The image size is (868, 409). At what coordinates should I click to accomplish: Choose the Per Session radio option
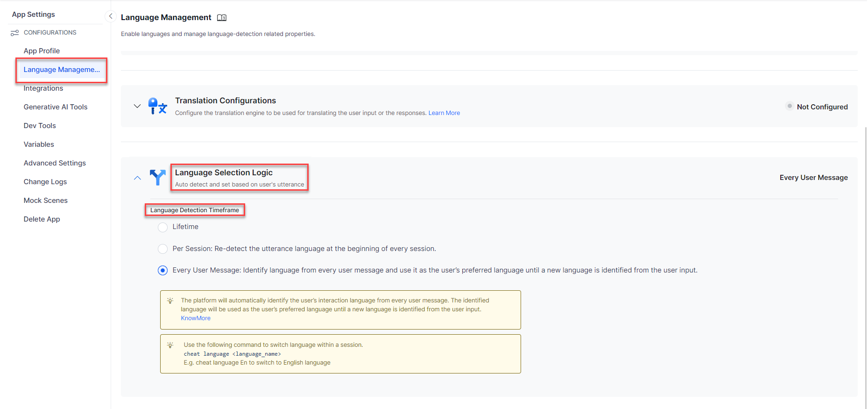pos(162,249)
